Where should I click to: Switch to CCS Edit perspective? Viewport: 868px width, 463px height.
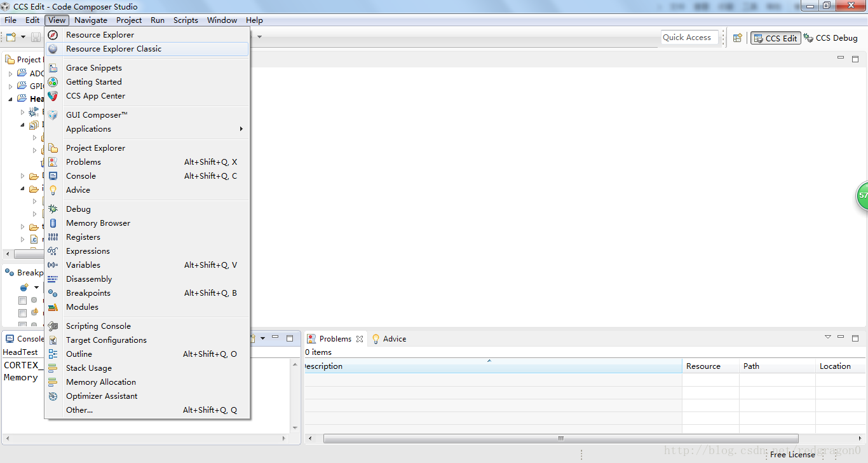click(x=775, y=38)
